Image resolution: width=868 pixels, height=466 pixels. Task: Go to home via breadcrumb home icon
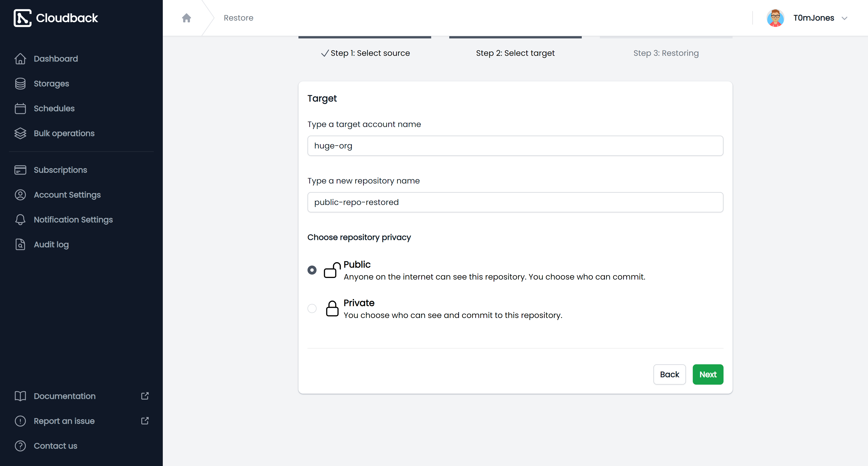(x=186, y=18)
